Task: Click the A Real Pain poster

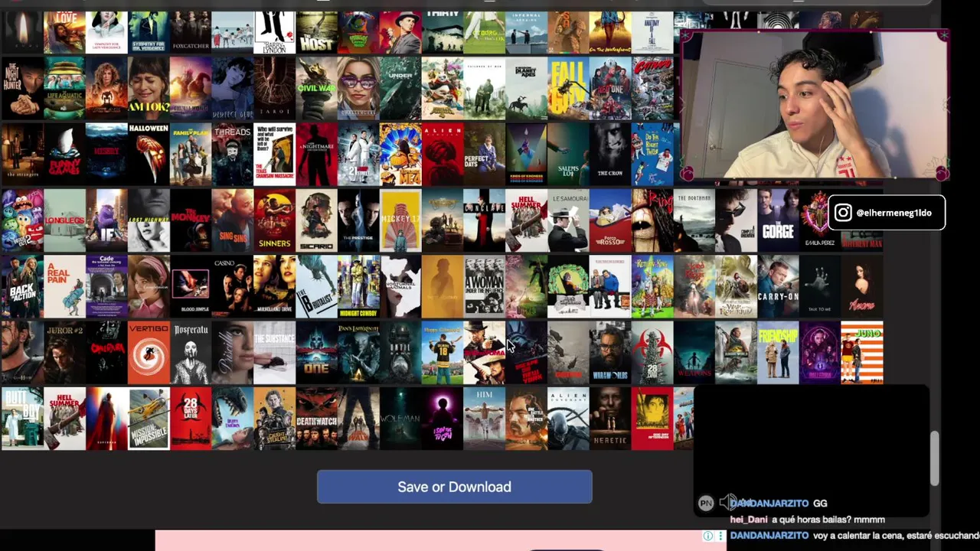Action: [64, 286]
